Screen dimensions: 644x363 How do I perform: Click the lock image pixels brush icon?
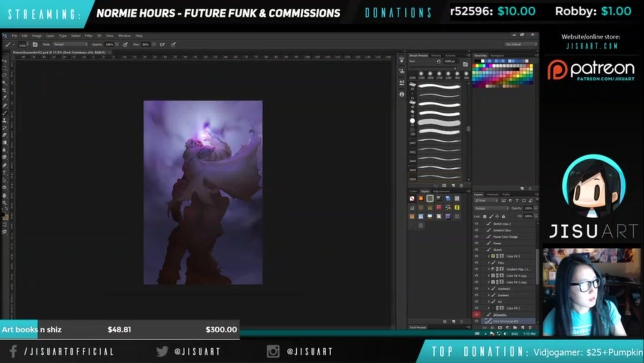[492, 216]
